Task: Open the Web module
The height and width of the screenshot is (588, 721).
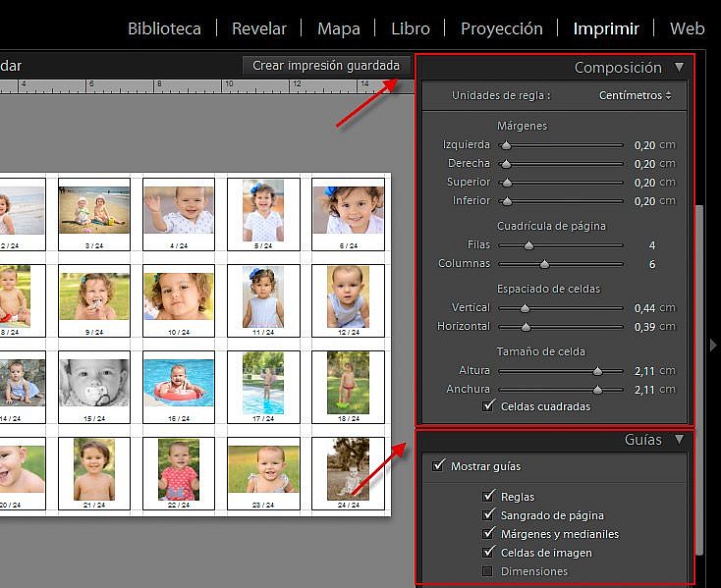Action: (687, 28)
